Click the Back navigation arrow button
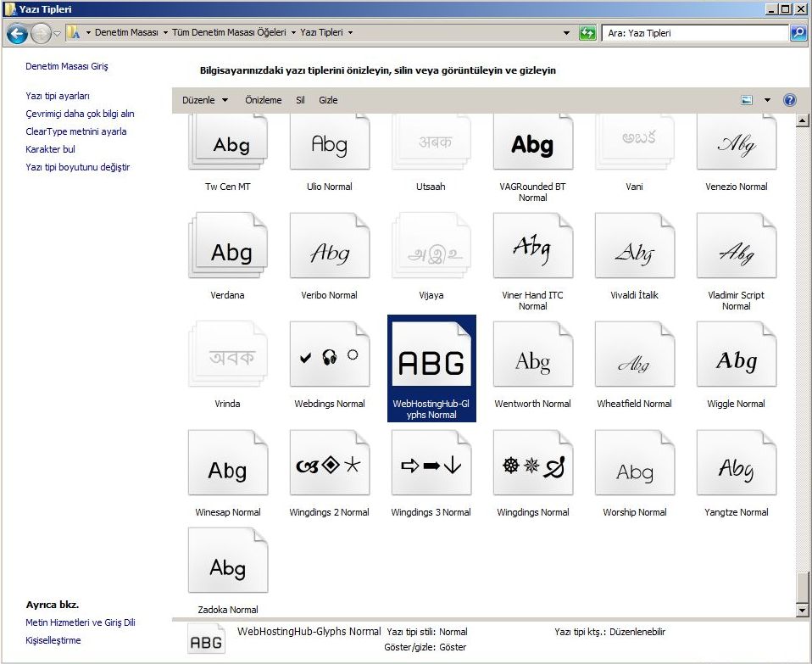 pyautogui.click(x=17, y=33)
